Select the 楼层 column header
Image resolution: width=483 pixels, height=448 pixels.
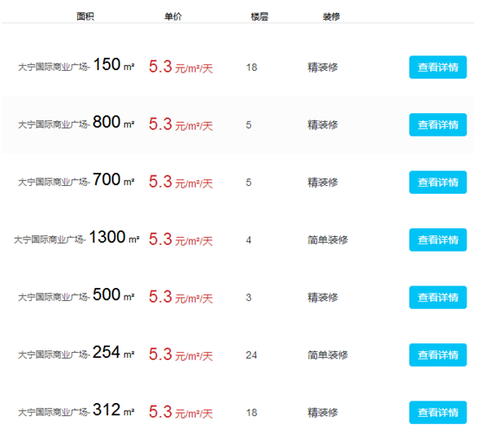tap(260, 16)
